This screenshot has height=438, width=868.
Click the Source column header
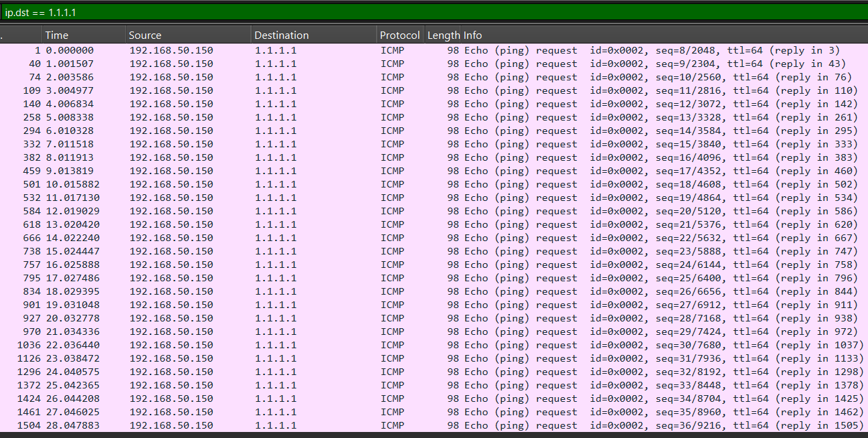(145, 35)
